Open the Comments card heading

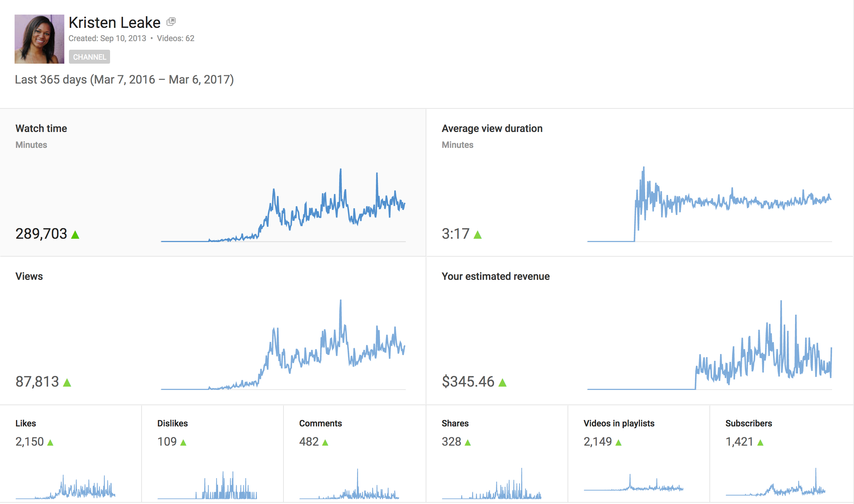[321, 423]
